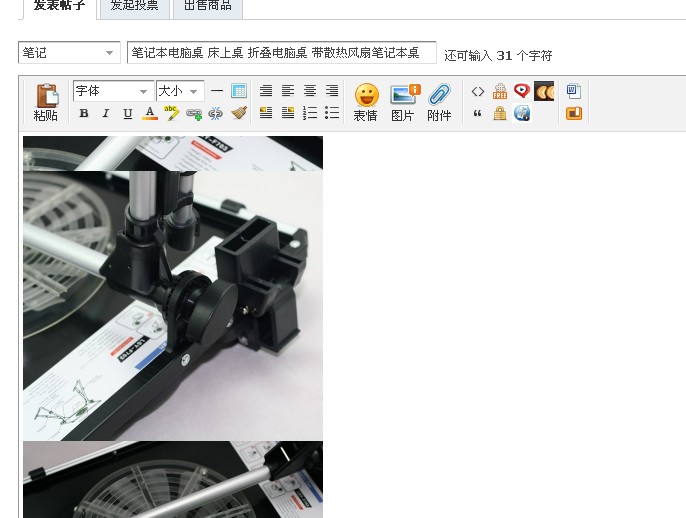The height and width of the screenshot is (518, 686).
Task: Click the 粘贴 paste icon
Action: coord(46,102)
